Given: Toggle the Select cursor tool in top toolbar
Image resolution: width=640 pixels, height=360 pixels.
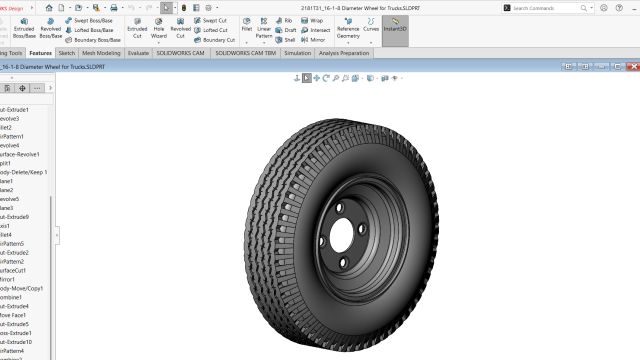Looking at the screenshot, I should point(166,8).
